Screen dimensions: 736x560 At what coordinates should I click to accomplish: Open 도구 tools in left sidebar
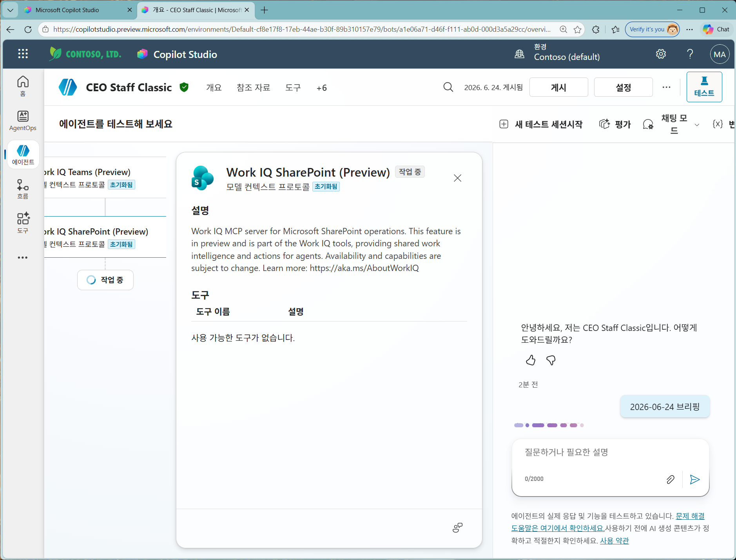[23, 223]
